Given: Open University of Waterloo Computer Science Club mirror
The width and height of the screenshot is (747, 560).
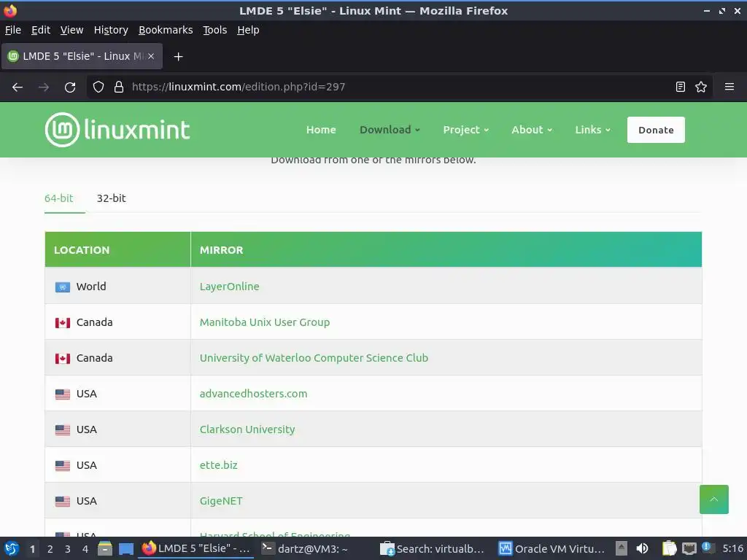Looking at the screenshot, I should point(314,358).
